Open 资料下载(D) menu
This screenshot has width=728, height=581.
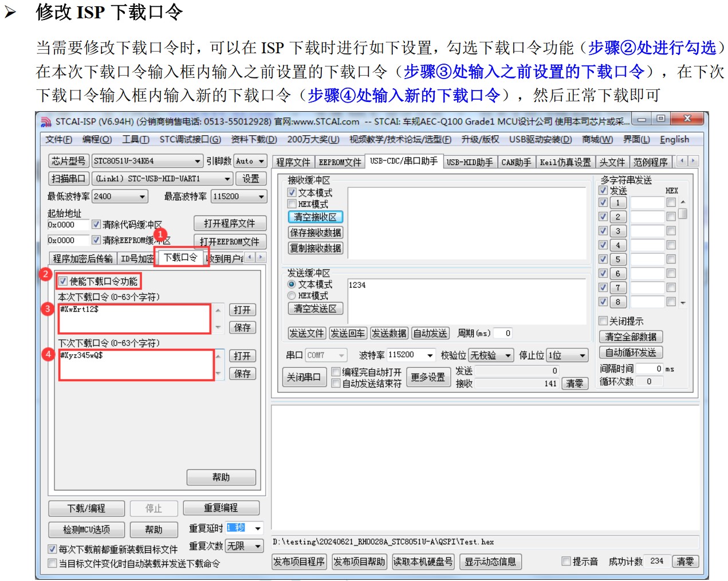254,139
